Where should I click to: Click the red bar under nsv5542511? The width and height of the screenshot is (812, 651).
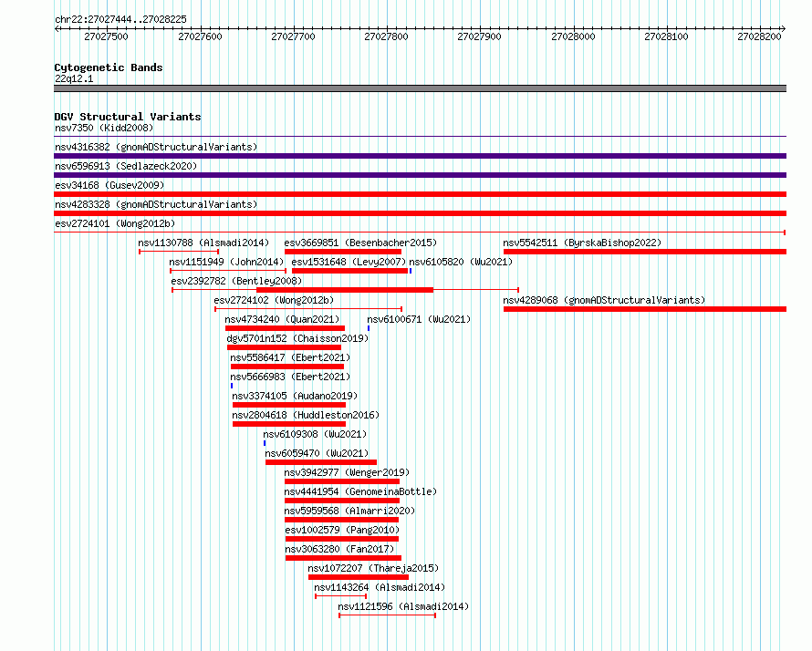(x=645, y=252)
